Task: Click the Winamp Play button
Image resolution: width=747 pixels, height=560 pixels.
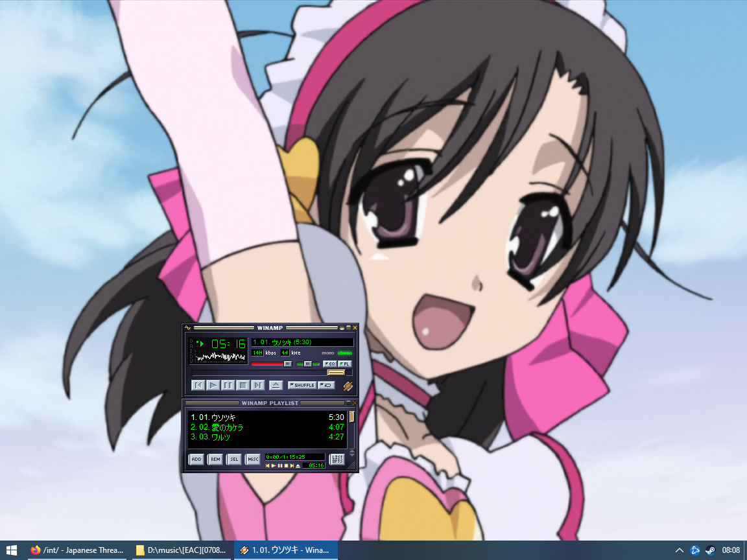Action: point(213,385)
